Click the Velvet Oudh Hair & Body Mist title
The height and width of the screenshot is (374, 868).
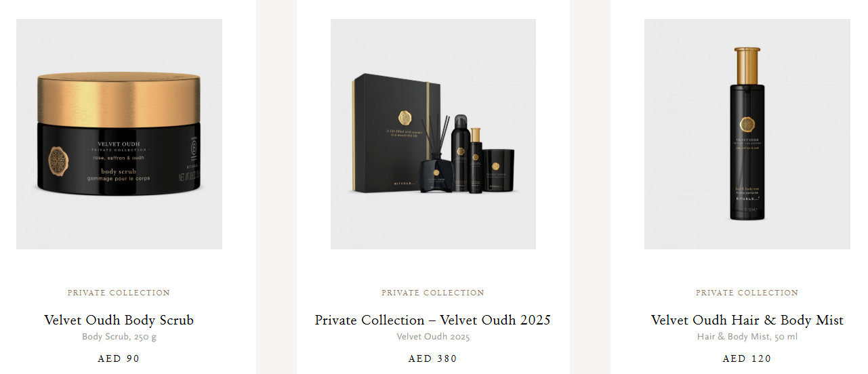pyautogui.click(x=747, y=320)
